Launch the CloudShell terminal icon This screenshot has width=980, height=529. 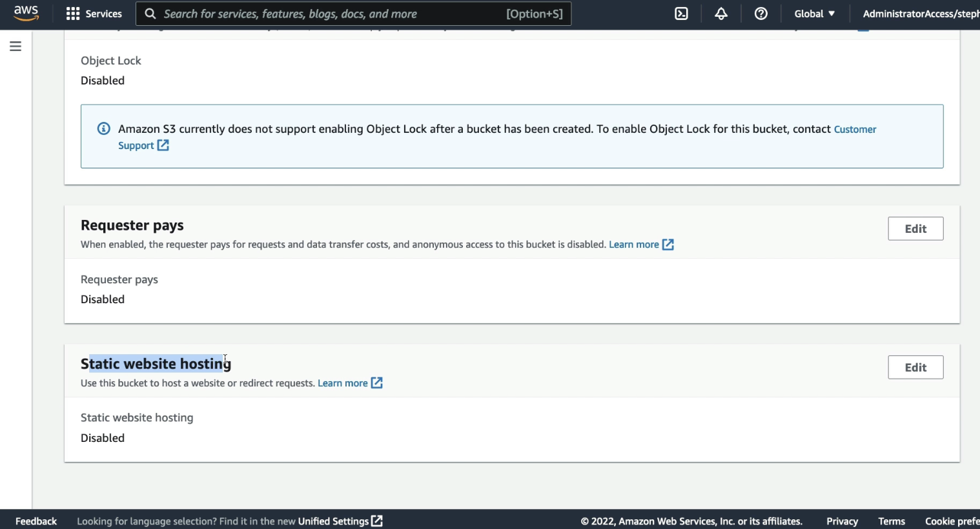click(681, 14)
